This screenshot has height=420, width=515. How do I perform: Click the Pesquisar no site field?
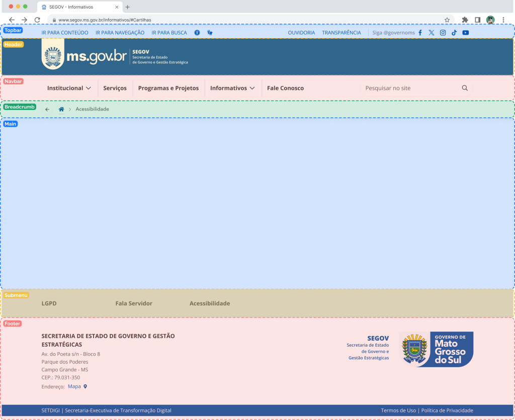tap(410, 88)
